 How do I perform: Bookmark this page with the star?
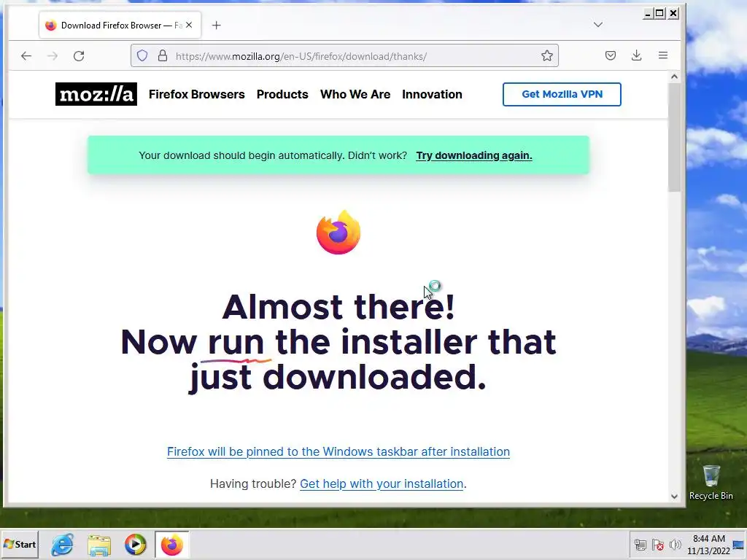pyautogui.click(x=547, y=55)
